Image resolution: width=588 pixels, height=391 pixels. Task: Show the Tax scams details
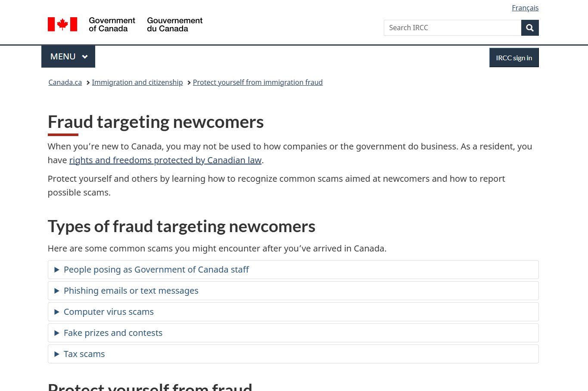[x=84, y=354]
